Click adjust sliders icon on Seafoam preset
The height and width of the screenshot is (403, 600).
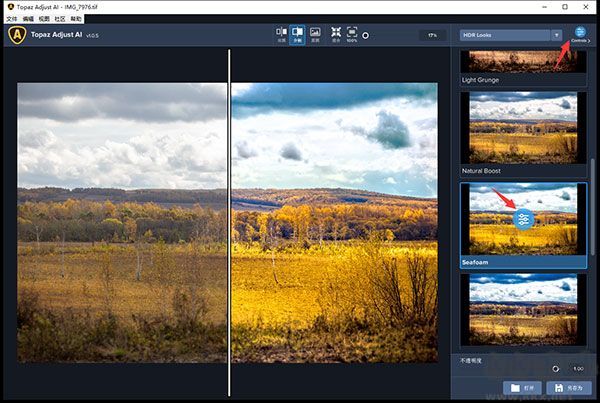click(x=523, y=219)
